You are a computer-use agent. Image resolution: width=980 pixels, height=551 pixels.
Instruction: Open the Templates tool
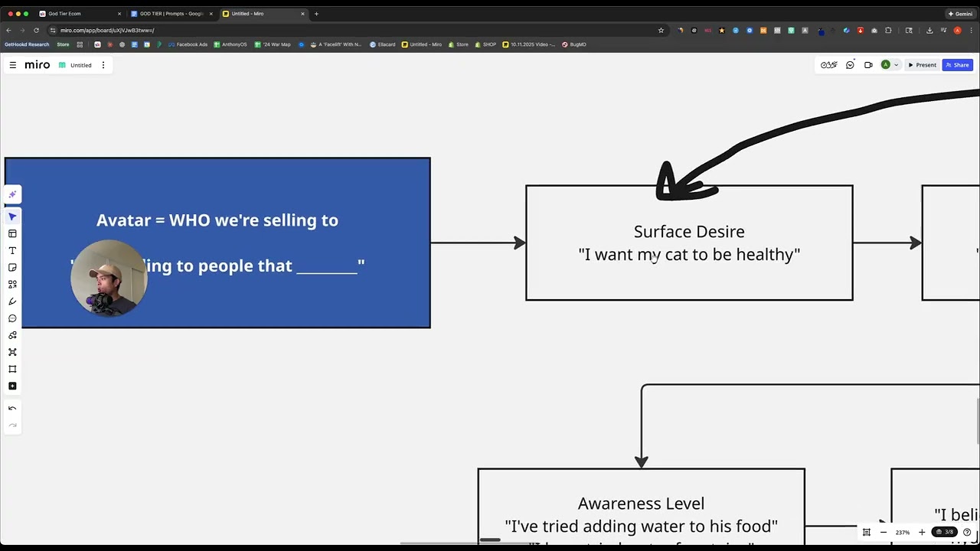coord(12,233)
